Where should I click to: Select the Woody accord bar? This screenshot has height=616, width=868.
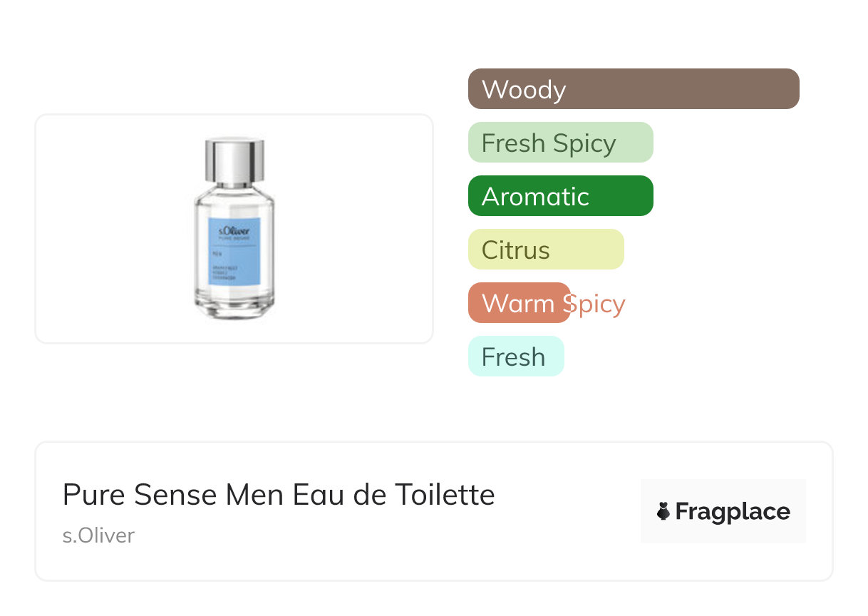(634, 89)
